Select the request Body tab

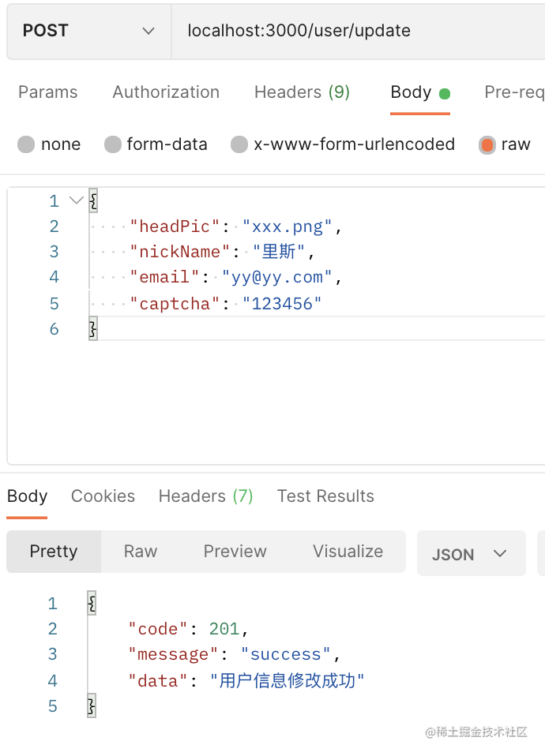tap(411, 92)
